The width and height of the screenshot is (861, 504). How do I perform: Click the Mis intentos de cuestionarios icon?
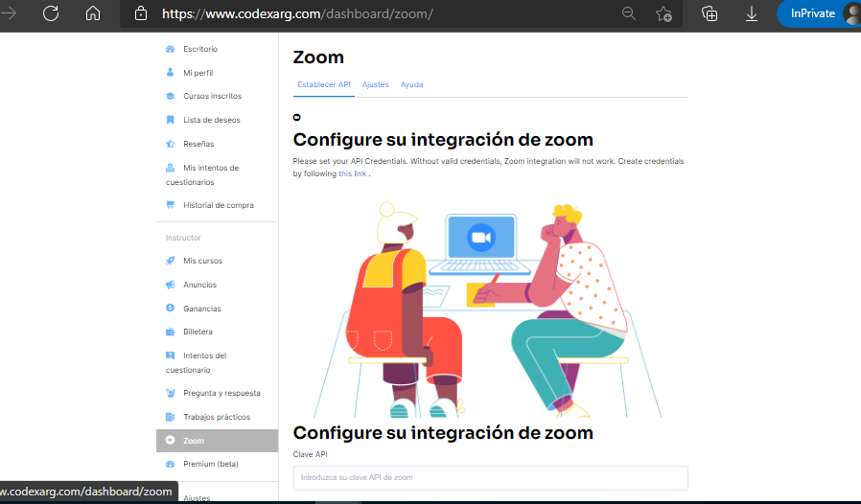171,168
